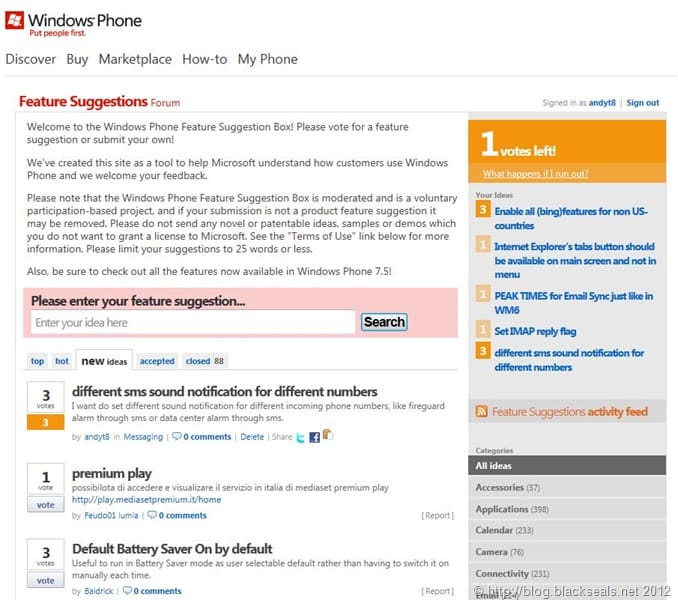Click the Windows Phone logo icon
Image resolution: width=678 pixels, height=600 pixels.
14,20
